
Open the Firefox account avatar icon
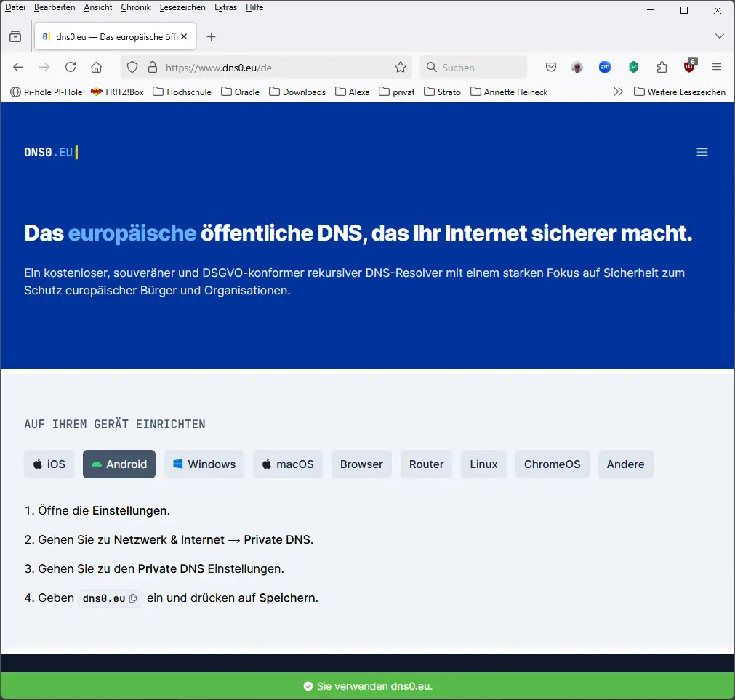(x=577, y=68)
